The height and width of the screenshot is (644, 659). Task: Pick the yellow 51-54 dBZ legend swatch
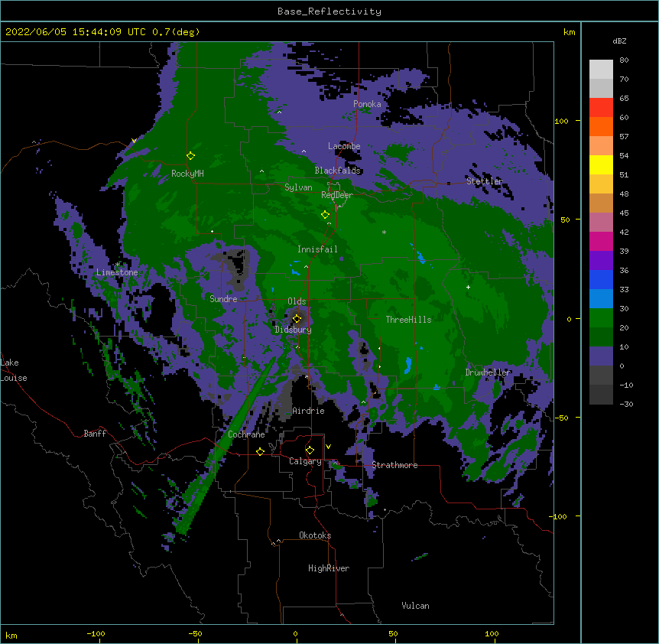tap(601, 164)
